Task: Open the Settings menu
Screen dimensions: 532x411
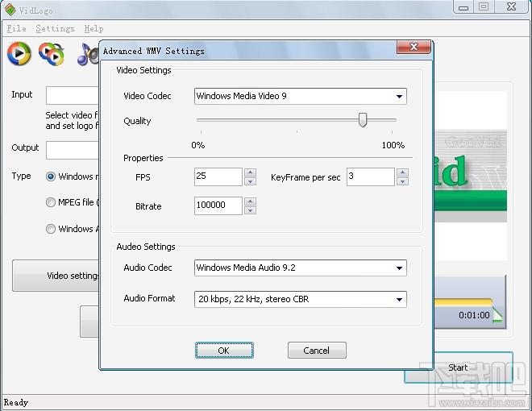Action: 55,28
